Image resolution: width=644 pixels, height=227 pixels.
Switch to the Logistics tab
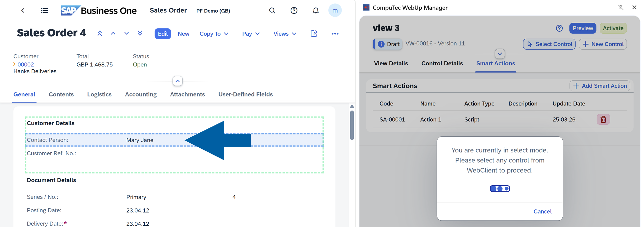99,94
